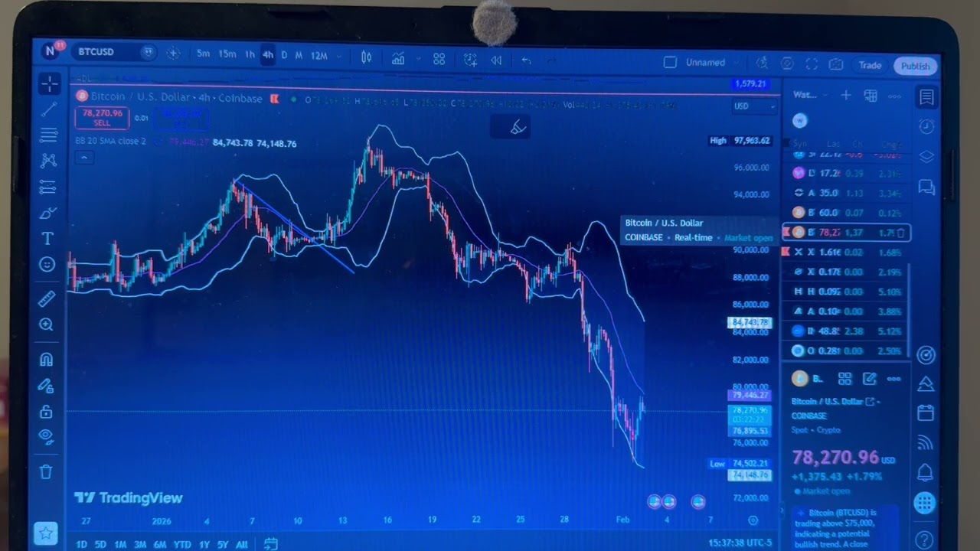Select the Text annotation tool
980x551 pixels.
pos(47,239)
